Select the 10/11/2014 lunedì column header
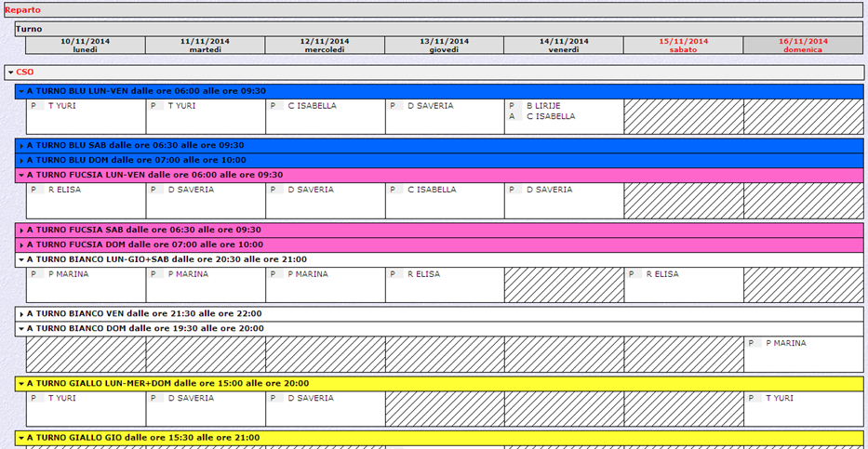 coord(86,46)
